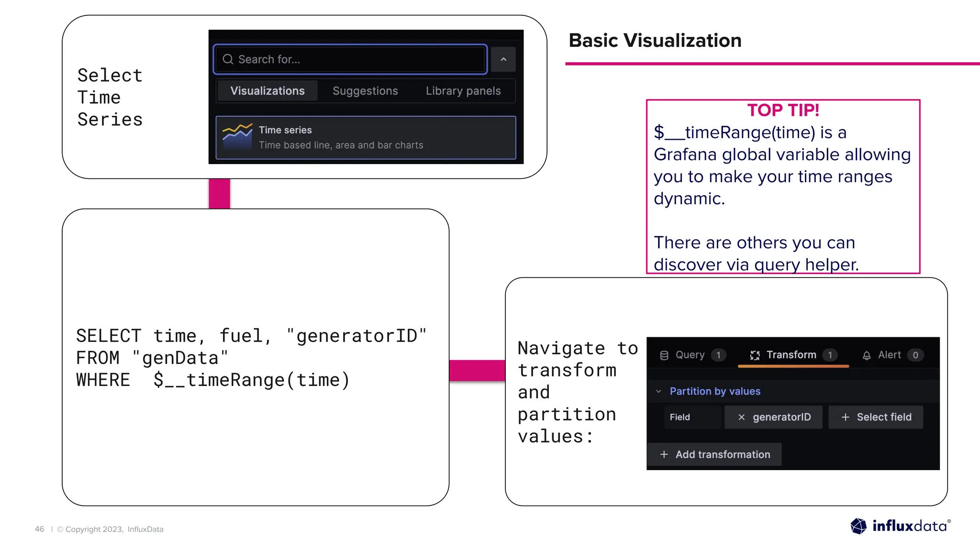Click the slide number 46
The image size is (980, 551).
tap(39, 529)
